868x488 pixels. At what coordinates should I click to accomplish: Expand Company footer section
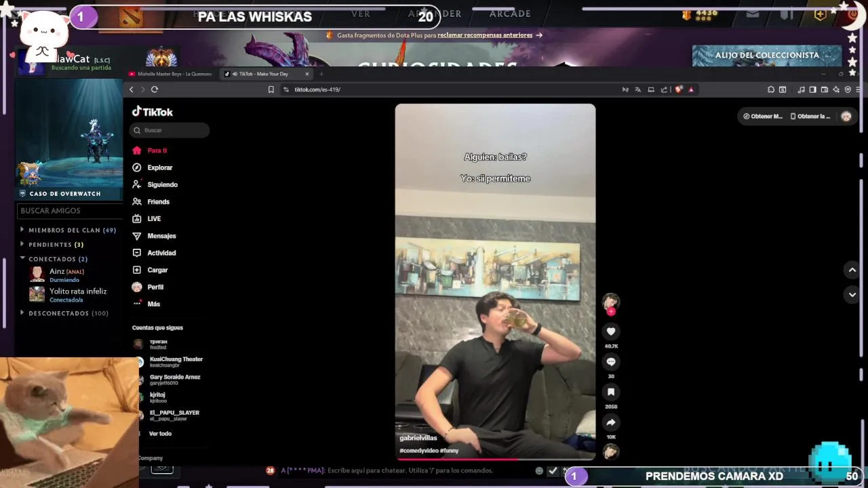tap(151, 458)
